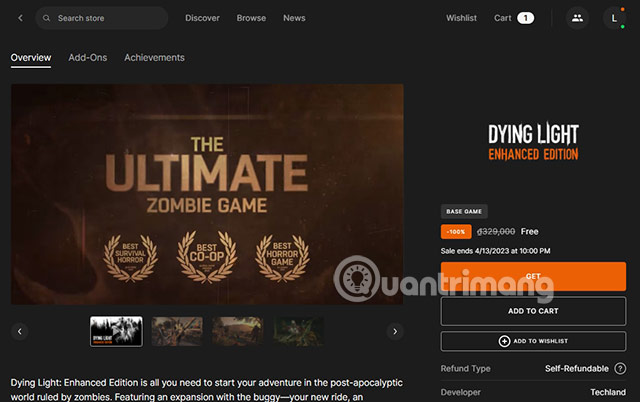Click the game description paragraph
The width and height of the screenshot is (640, 402).
(207, 389)
